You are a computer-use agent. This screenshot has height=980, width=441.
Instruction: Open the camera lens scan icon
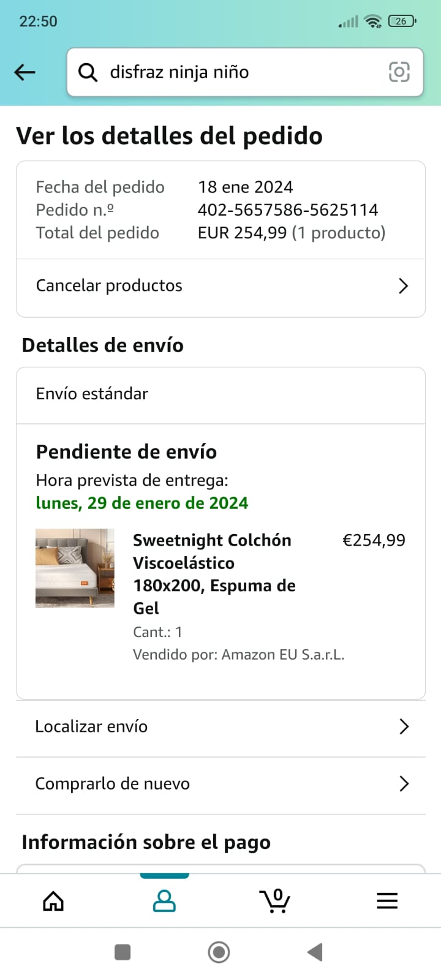399,72
